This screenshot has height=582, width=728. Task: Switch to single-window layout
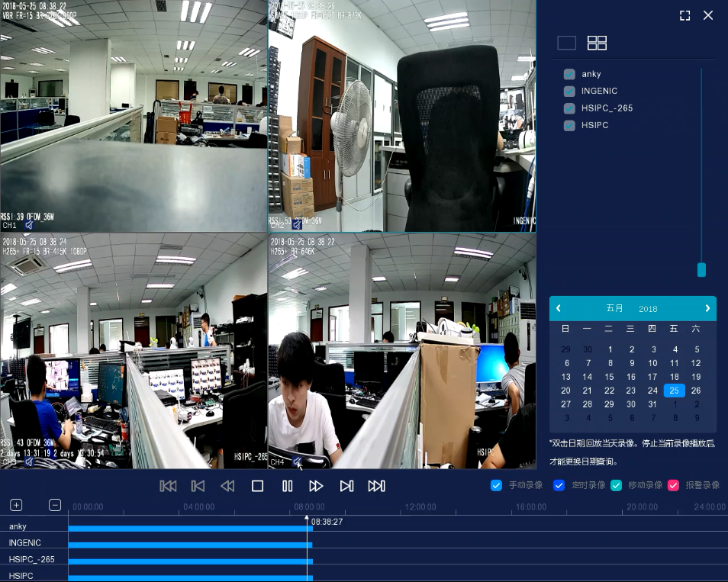[566, 43]
